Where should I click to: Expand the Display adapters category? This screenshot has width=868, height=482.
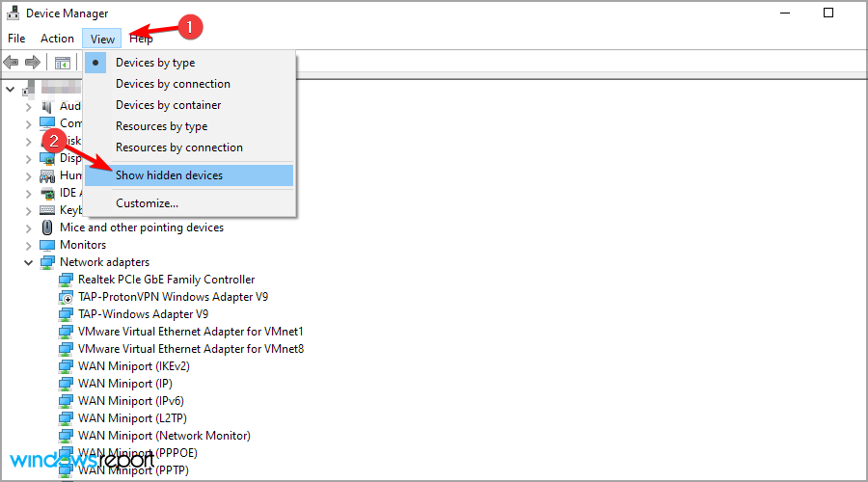click(x=29, y=159)
